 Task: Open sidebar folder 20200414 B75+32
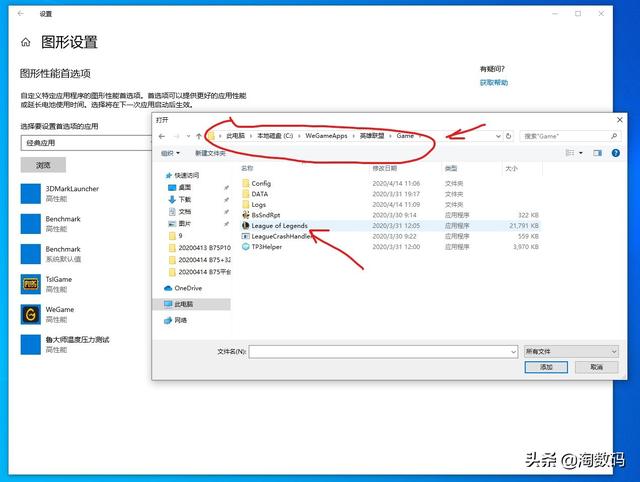tap(200, 260)
